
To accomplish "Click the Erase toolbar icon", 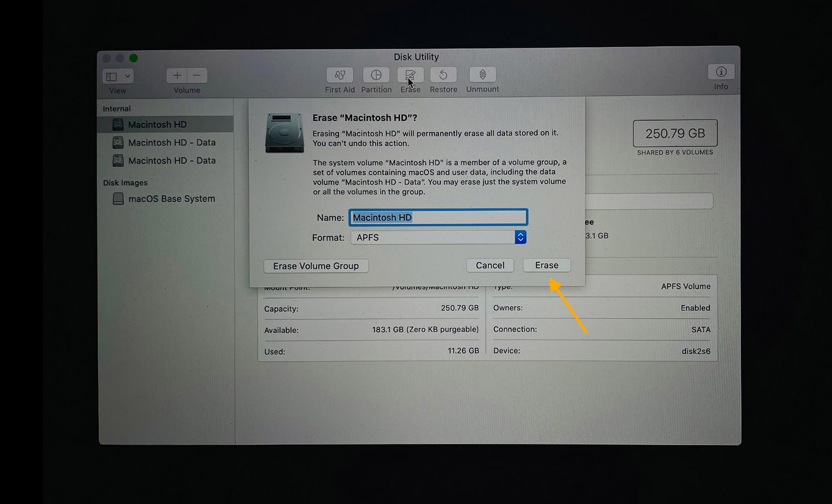I will point(410,75).
